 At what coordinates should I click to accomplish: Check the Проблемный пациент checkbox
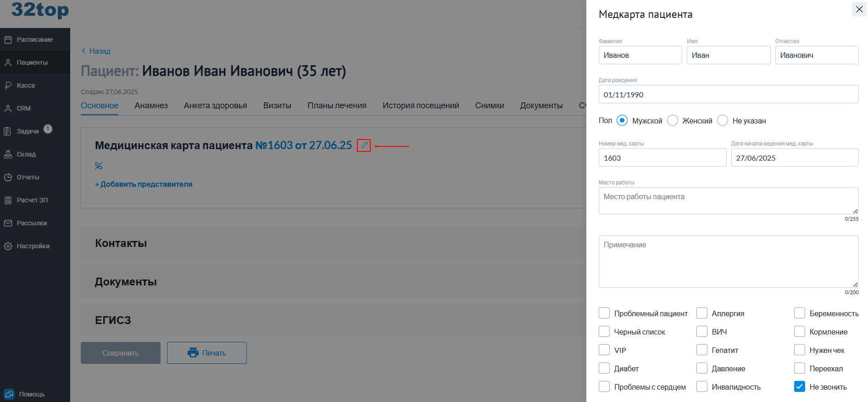[604, 313]
